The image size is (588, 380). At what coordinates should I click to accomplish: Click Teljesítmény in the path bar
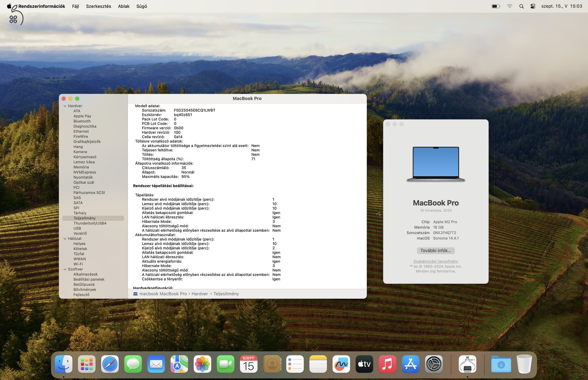[x=226, y=294]
